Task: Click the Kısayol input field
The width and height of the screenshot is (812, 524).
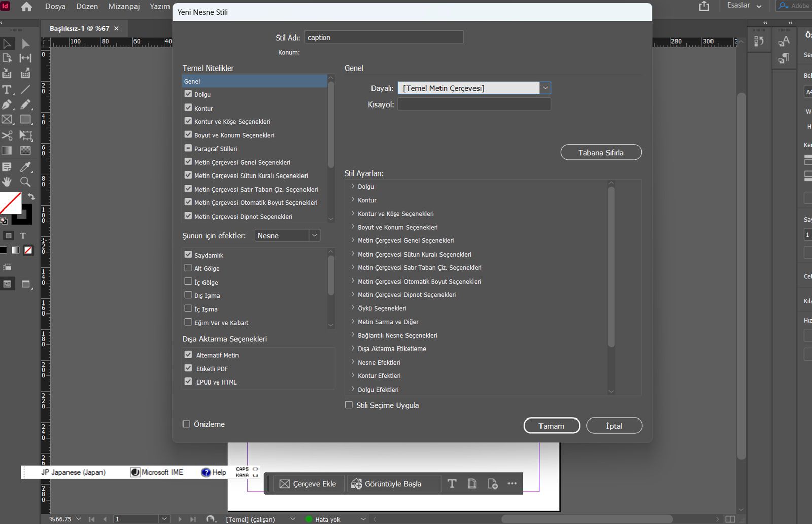Action: tap(474, 104)
